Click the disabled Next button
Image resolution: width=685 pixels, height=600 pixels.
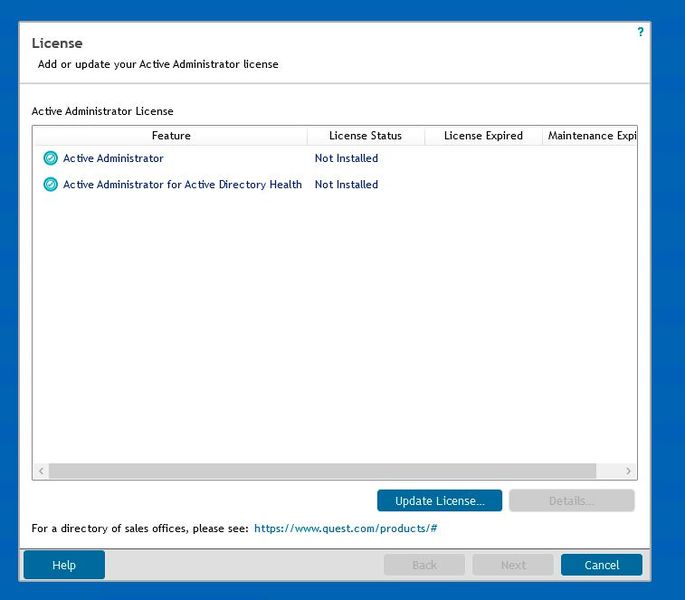513,565
